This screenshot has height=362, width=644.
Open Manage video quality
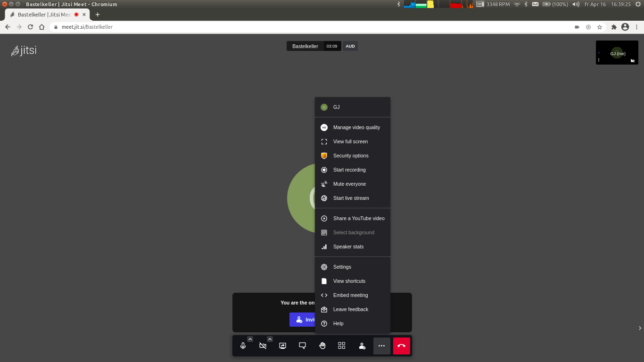(x=356, y=127)
